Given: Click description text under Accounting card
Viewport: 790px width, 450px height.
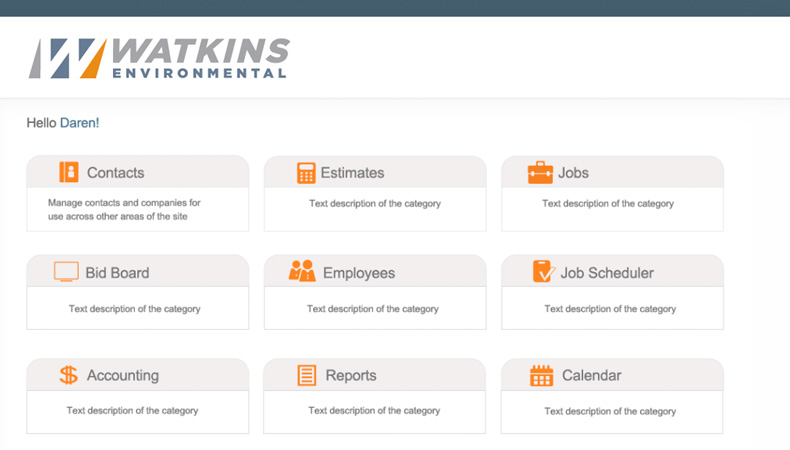Looking at the screenshot, I should [x=133, y=411].
